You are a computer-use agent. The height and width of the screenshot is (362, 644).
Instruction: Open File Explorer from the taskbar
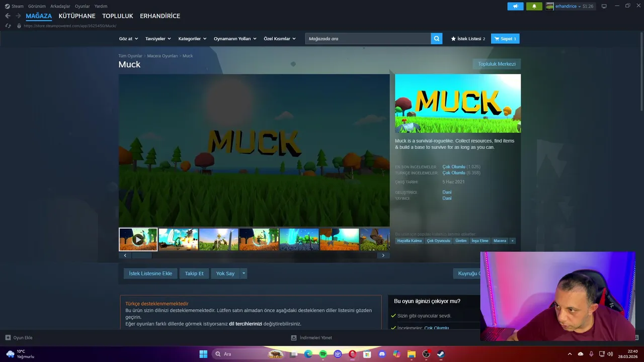[411, 354]
